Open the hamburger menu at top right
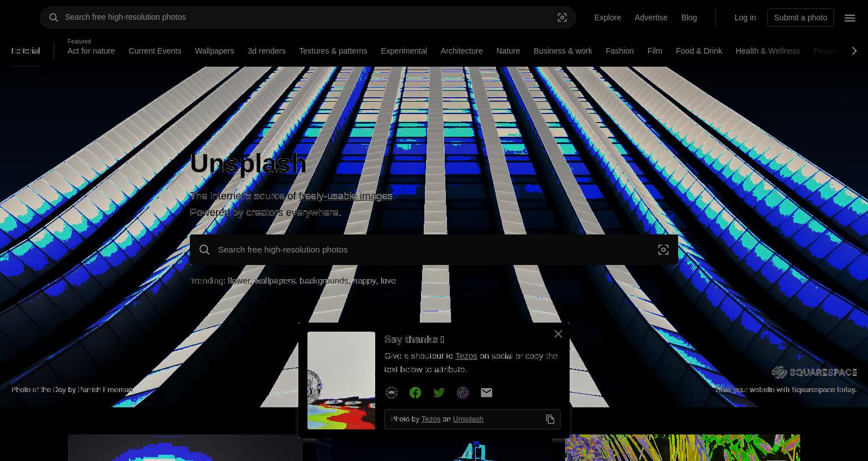Screen dimensions: 868x461 [850, 18]
